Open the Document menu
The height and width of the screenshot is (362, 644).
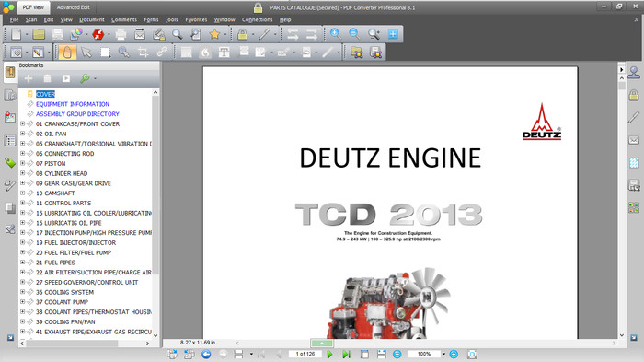[x=92, y=19]
